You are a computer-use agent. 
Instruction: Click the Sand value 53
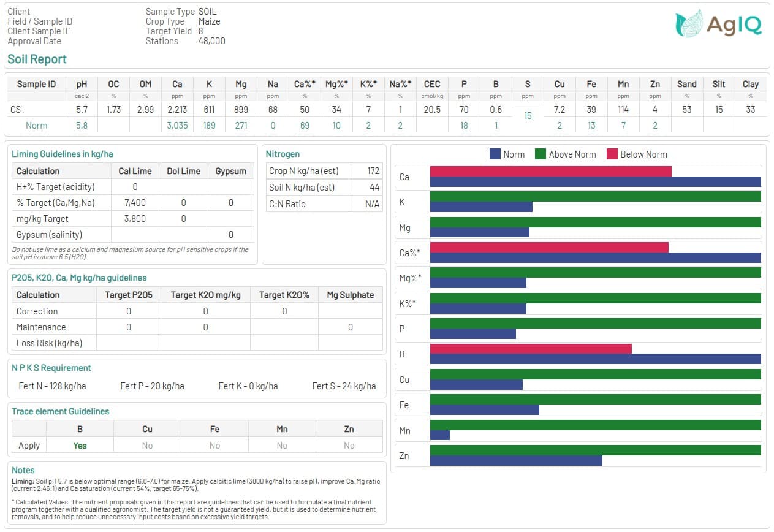[687, 109]
